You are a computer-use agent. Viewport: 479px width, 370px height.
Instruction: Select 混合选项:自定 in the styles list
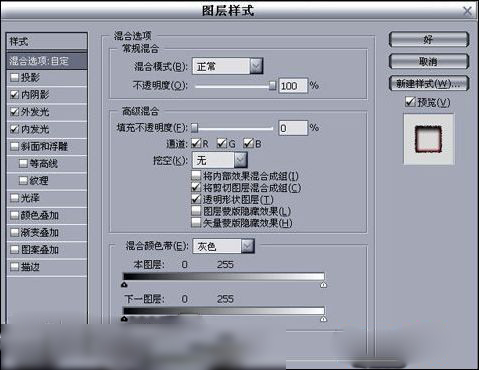47,61
